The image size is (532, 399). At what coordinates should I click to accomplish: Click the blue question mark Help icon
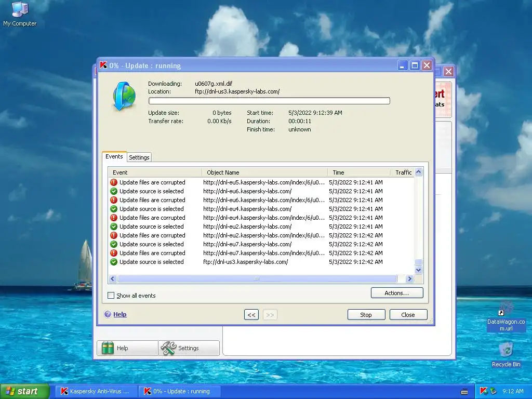[x=108, y=314]
